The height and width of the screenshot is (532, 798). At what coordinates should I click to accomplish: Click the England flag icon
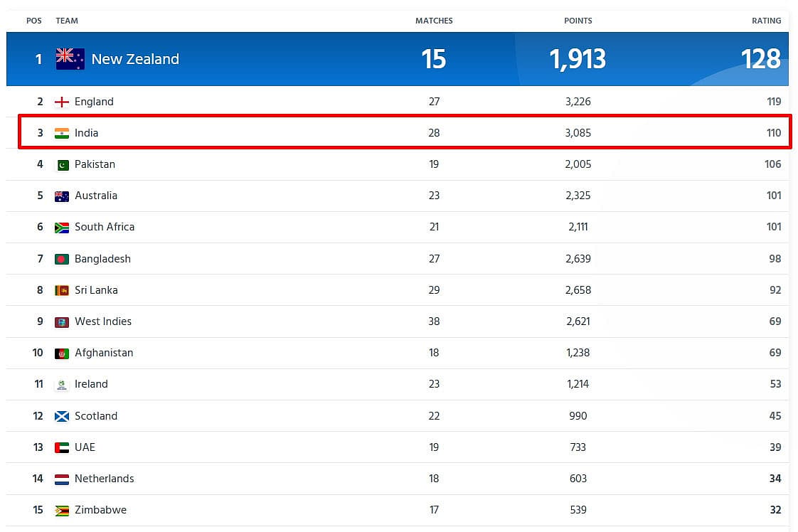[x=62, y=102]
